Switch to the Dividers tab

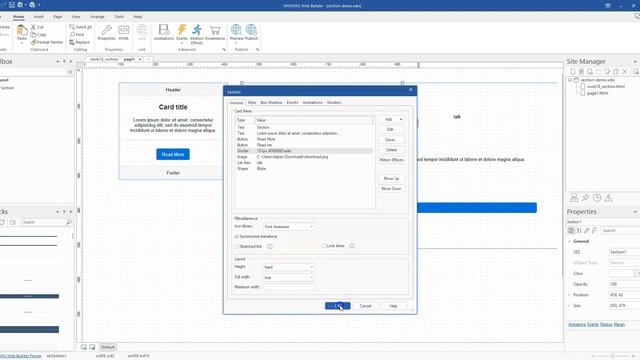click(334, 102)
